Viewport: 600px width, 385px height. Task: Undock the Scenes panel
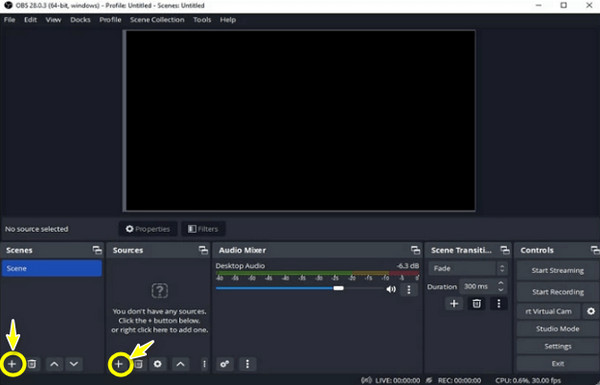[x=97, y=250]
